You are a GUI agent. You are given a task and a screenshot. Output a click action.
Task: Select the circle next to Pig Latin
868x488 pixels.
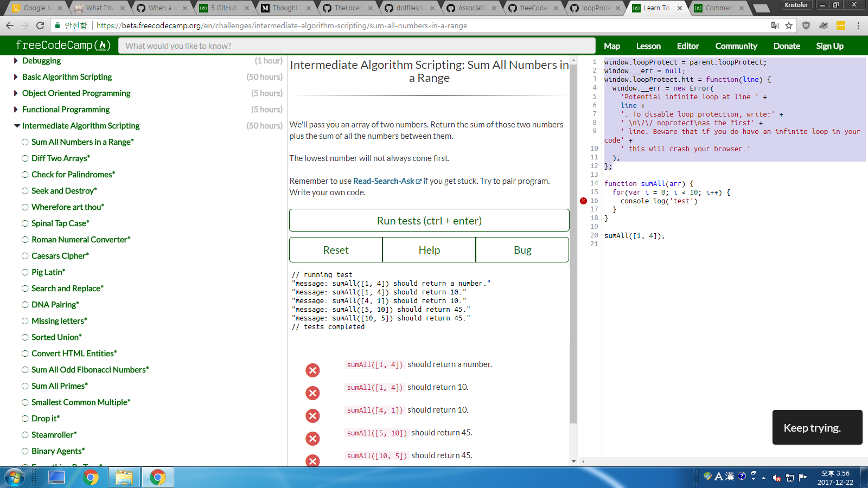(25, 272)
